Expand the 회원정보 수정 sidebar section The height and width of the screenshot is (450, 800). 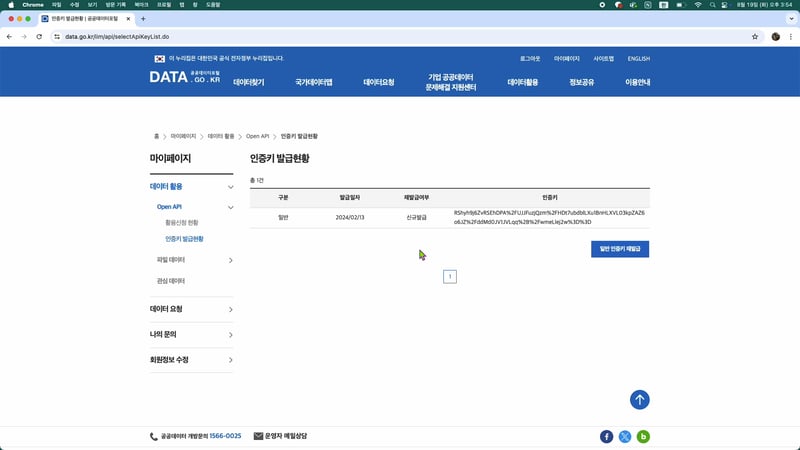coord(230,359)
